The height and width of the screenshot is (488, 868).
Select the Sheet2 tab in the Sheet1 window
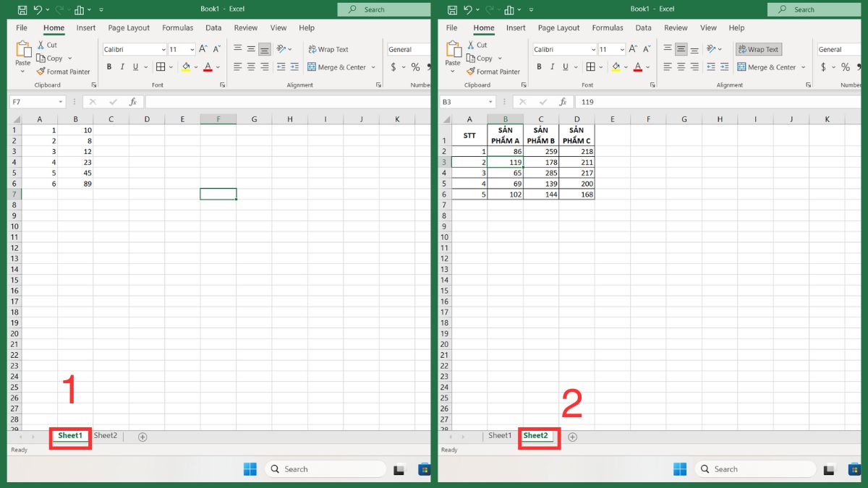106,435
